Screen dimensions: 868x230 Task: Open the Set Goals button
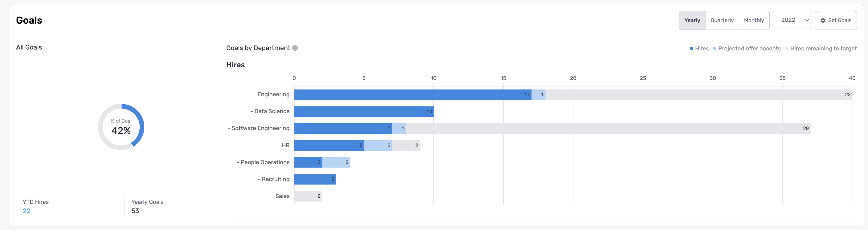(836, 21)
